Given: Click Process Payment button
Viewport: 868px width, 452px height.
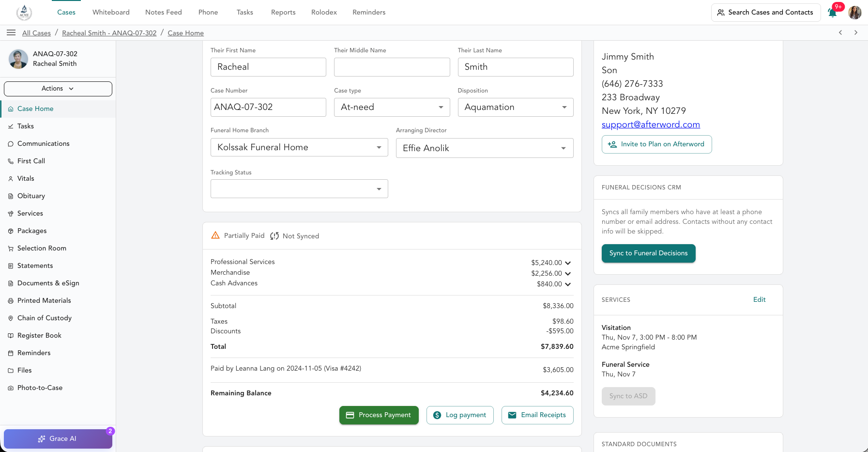Looking at the screenshot, I should coord(379,415).
